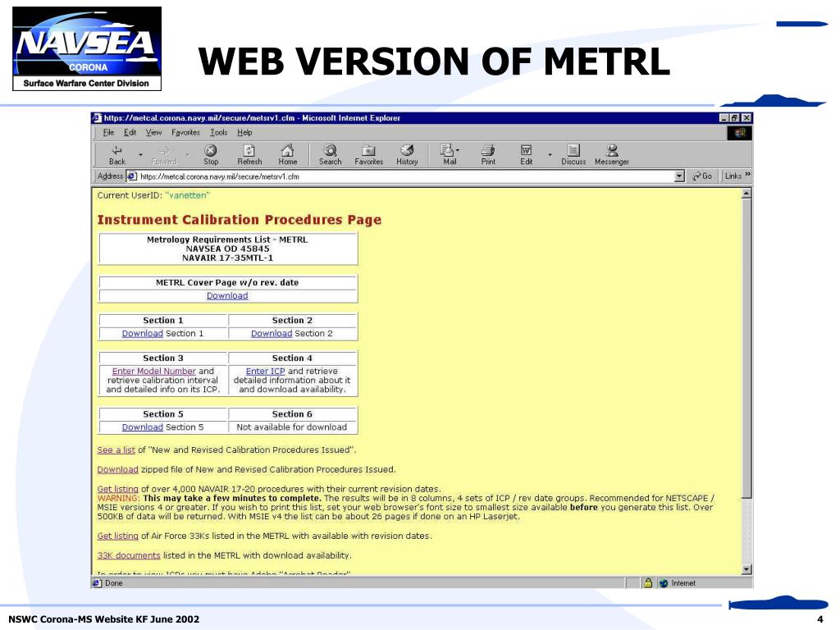Viewport: 840px width, 630px height.
Task: Open 'See a list' of new procedures
Action: pyautogui.click(x=116, y=450)
